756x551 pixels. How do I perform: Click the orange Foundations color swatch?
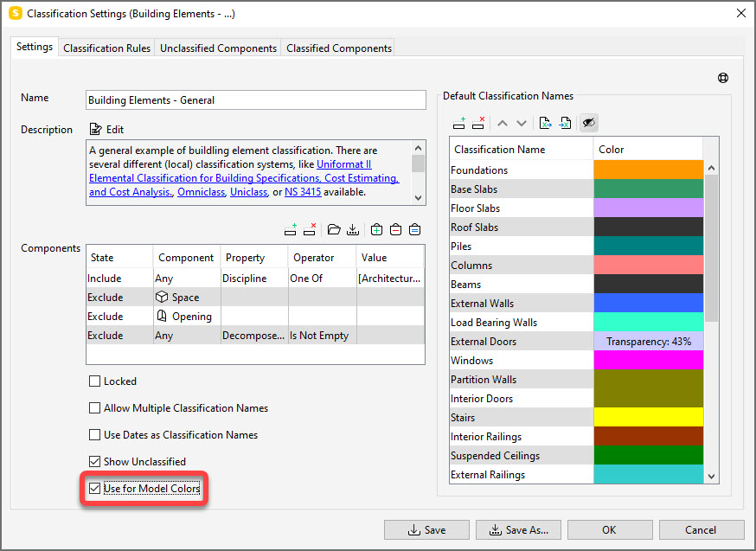(648, 170)
